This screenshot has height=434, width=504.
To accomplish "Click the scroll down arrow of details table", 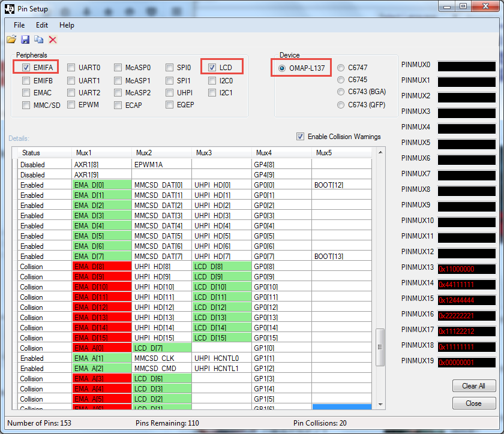I will (x=380, y=405).
